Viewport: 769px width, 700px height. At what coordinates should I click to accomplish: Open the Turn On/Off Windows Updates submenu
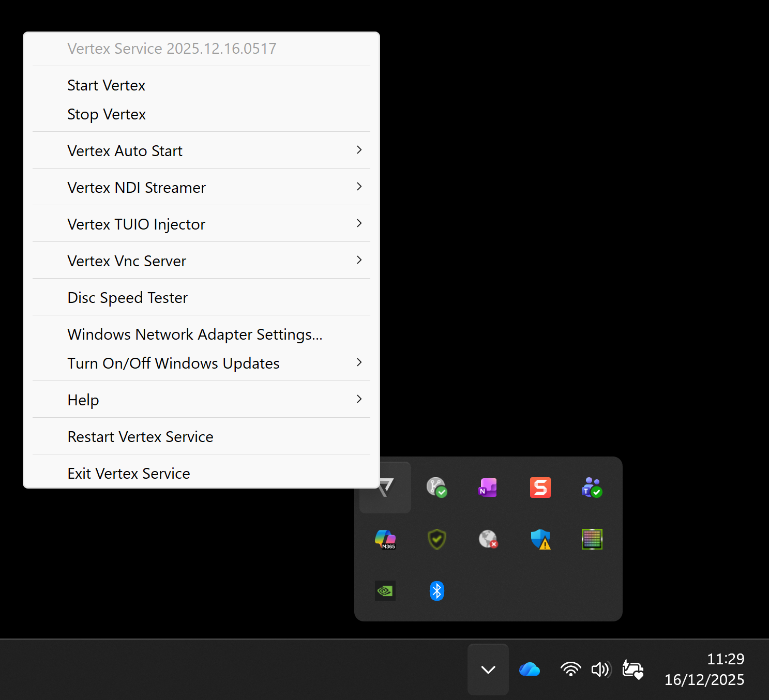(201, 363)
